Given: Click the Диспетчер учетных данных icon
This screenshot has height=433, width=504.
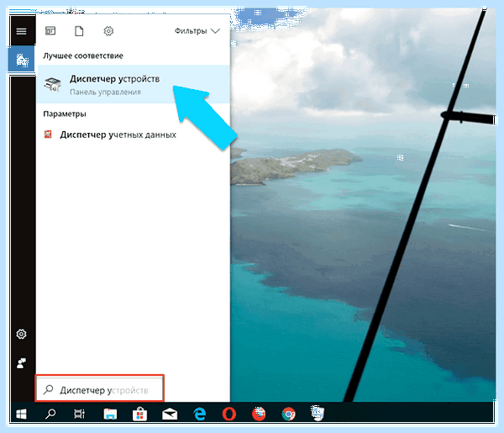Looking at the screenshot, I should tap(48, 135).
